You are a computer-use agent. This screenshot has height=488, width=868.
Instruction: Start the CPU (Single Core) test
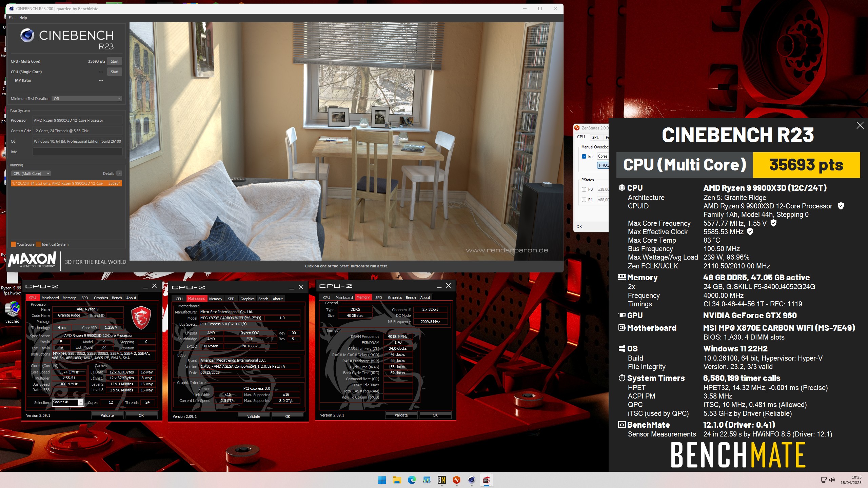pos(115,72)
